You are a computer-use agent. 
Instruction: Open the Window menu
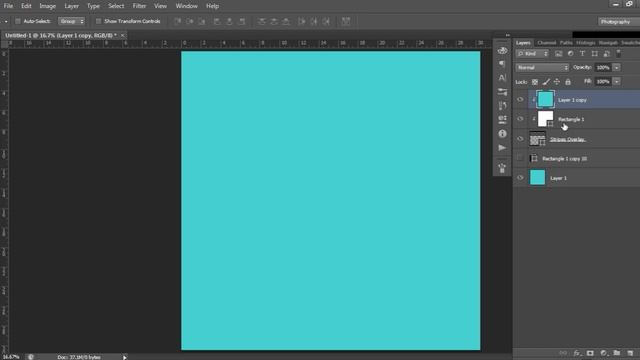click(187, 6)
